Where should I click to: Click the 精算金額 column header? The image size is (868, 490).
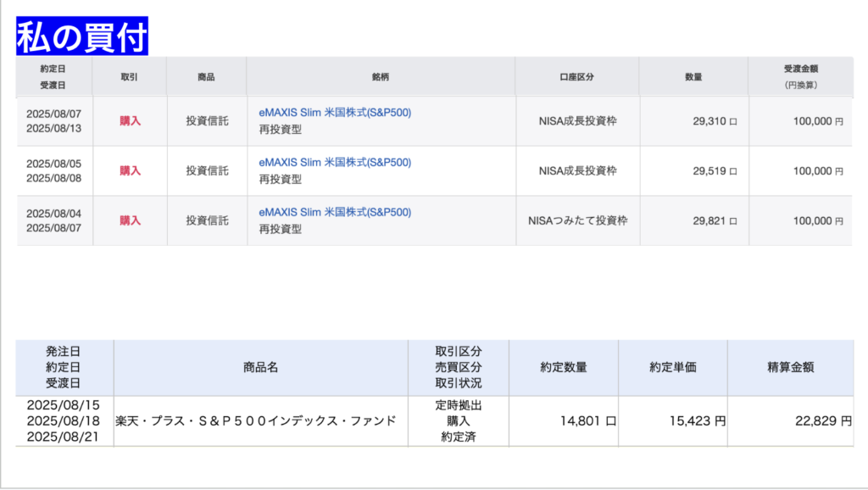click(x=791, y=368)
